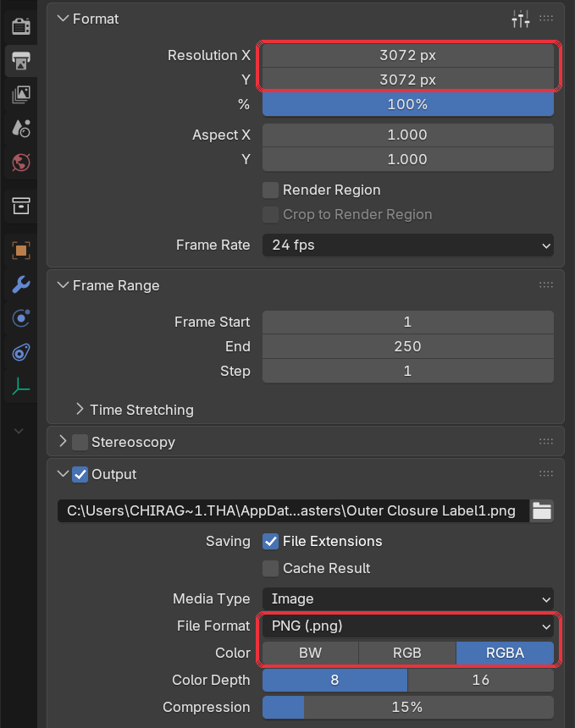This screenshot has height=728, width=575.
Task: Click Stereoscopy panel drag handle dots
Action: (546, 442)
